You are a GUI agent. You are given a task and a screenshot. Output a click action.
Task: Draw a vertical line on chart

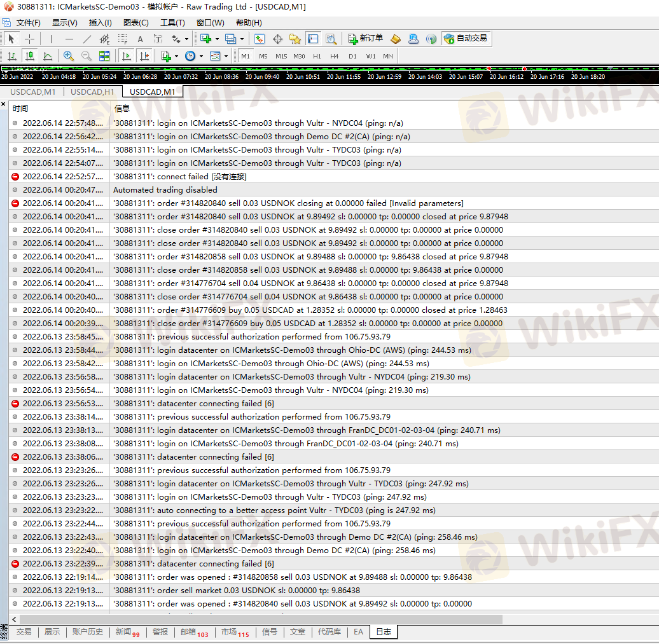click(51, 39)
